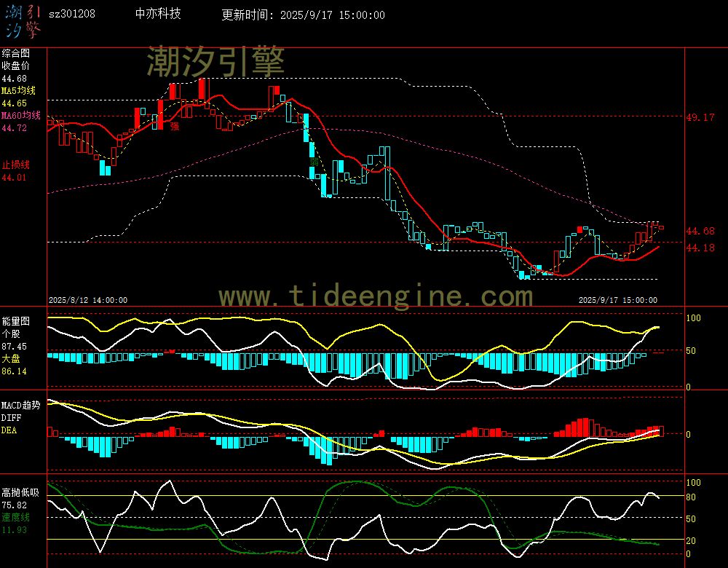Viewport: 728px width, 568px height.
Task: Select the MA5均线 legend label
Action: point(19,90)
